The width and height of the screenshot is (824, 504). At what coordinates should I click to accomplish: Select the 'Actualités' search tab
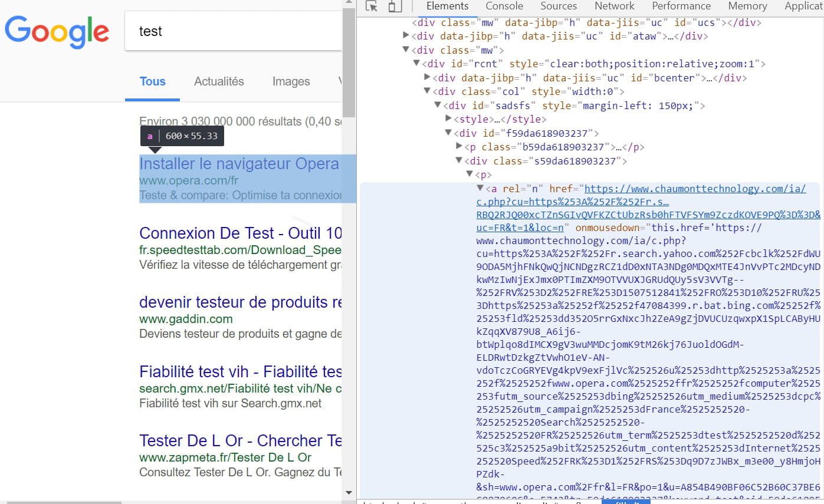[x=219, y=82]
